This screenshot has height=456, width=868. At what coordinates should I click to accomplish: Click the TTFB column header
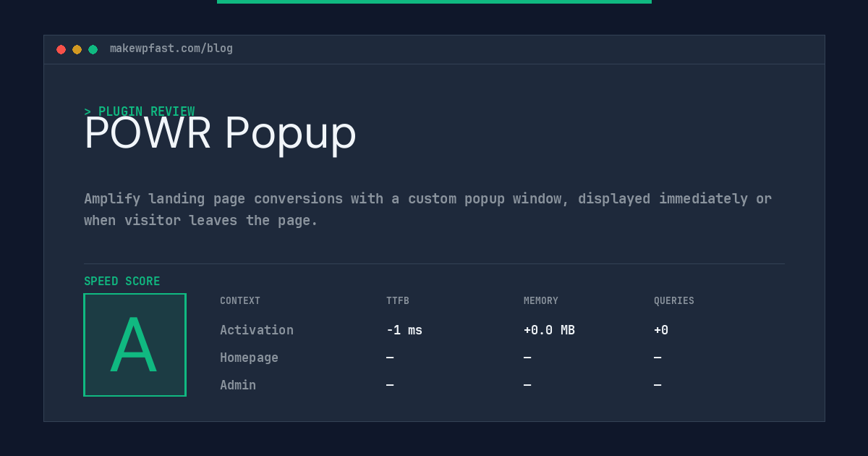click(x=398, y=301)
